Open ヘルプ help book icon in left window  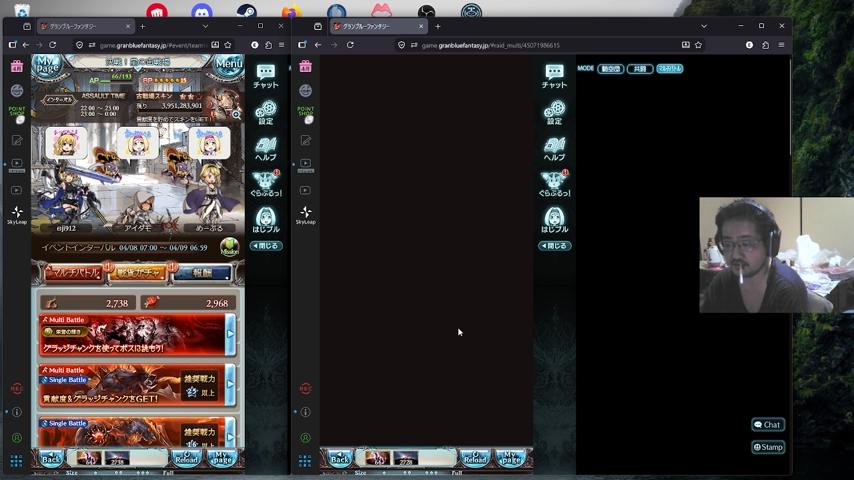click(x=266, y=149)
